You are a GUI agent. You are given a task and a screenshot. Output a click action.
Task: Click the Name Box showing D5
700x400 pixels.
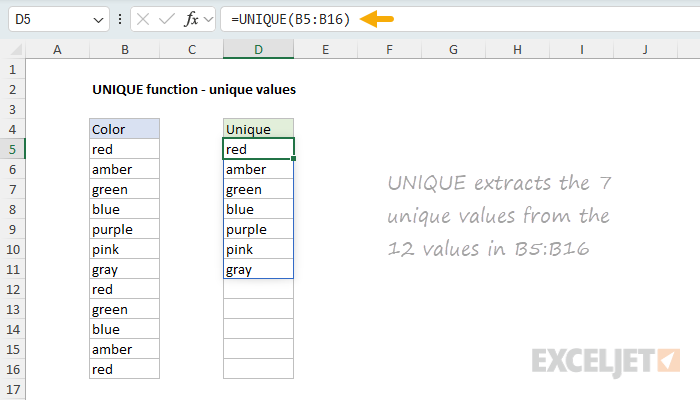click(59, 19)
